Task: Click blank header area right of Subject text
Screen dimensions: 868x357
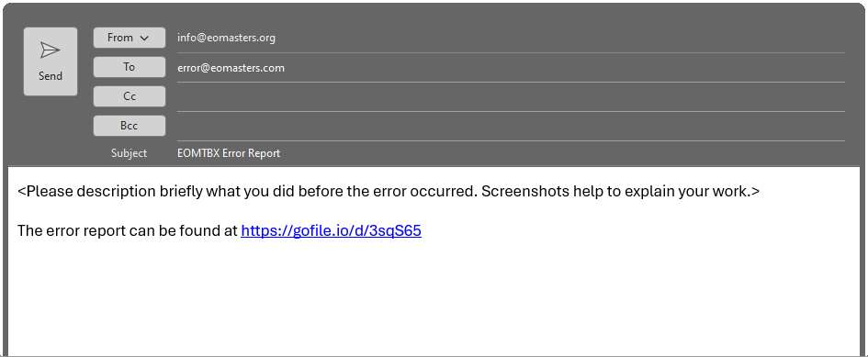Action: 562,153
